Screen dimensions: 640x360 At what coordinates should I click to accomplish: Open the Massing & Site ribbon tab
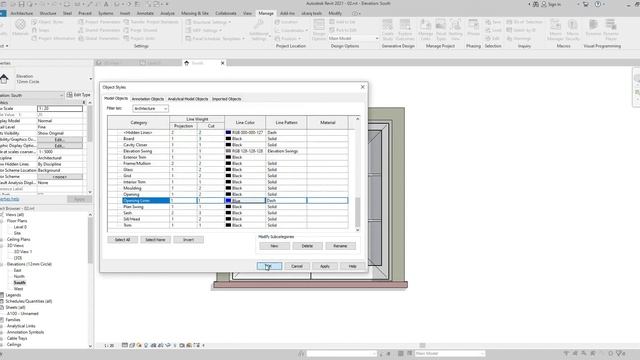click(195, 13)
